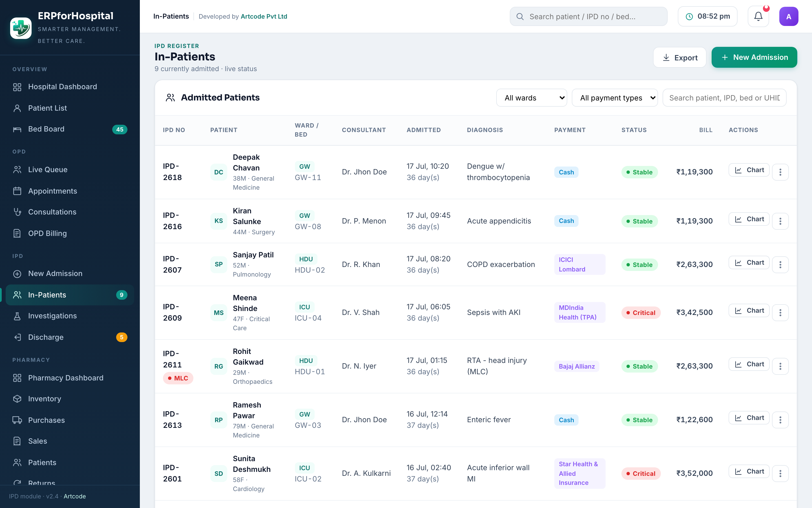Click Star Health & Allied Insurance badge
812x508 pixels.
(579, 473)
